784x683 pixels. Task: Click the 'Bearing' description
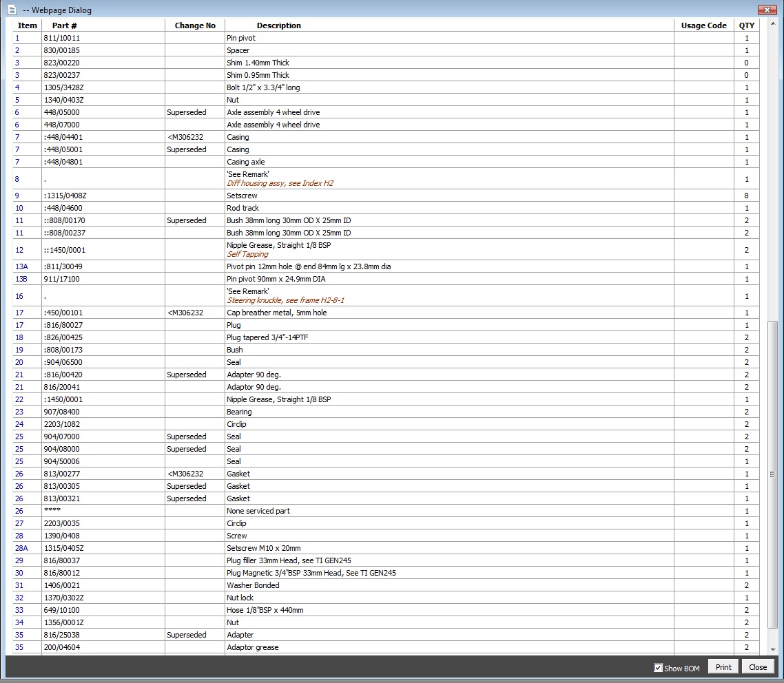coord(239,412)
